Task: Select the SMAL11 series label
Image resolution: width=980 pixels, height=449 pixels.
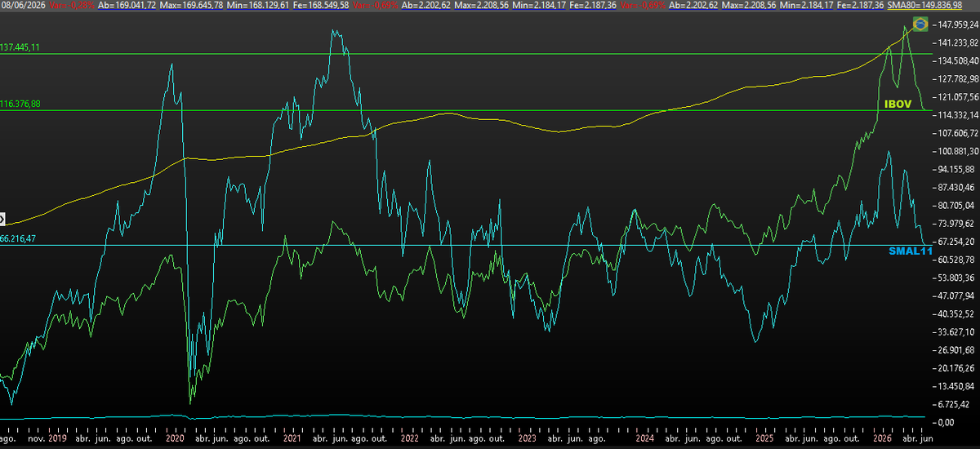Action: coord(911,251)
